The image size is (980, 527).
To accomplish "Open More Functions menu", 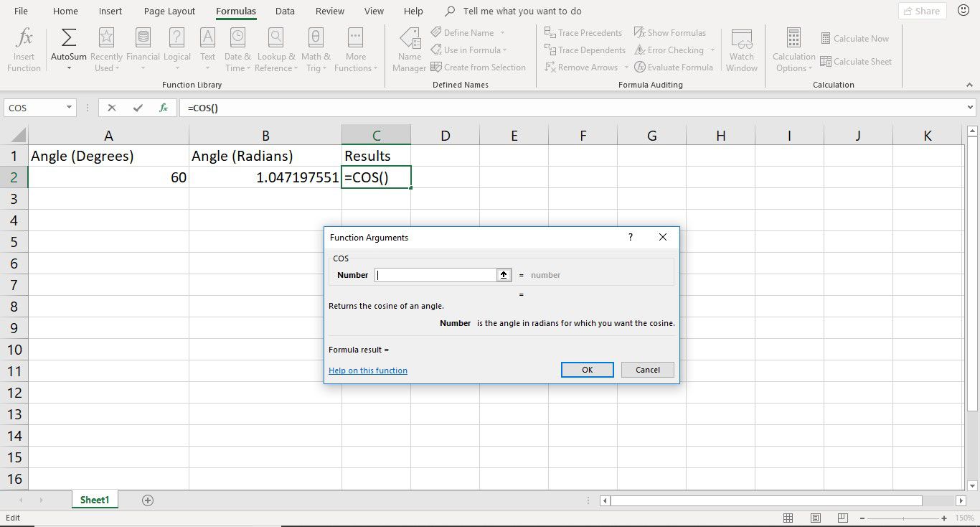I will coord(355,50).
